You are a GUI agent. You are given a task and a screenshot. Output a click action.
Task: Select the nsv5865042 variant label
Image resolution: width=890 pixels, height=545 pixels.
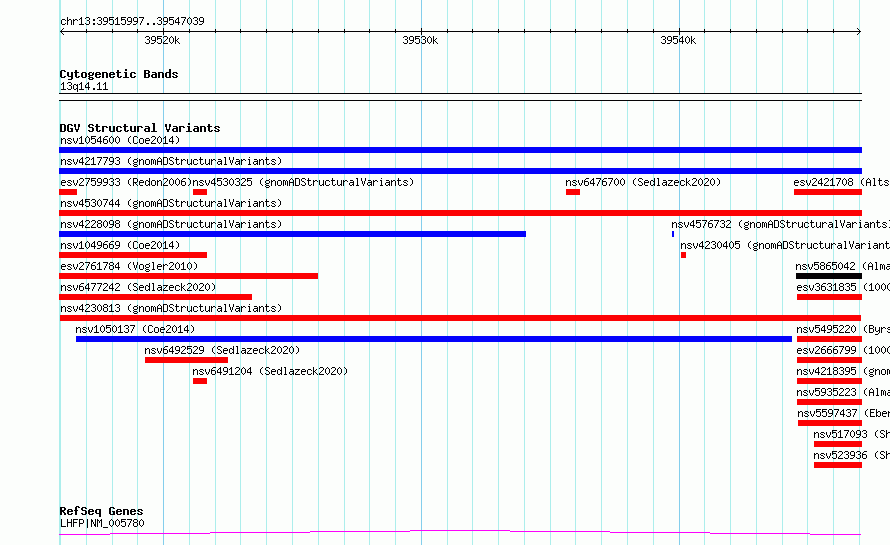point(842,266)
